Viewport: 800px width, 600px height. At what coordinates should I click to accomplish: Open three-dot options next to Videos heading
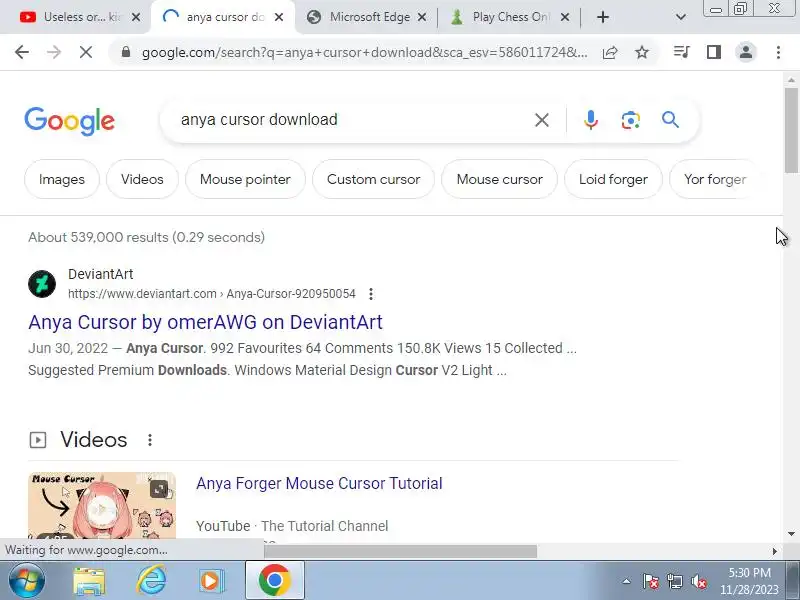click(149, 440)
